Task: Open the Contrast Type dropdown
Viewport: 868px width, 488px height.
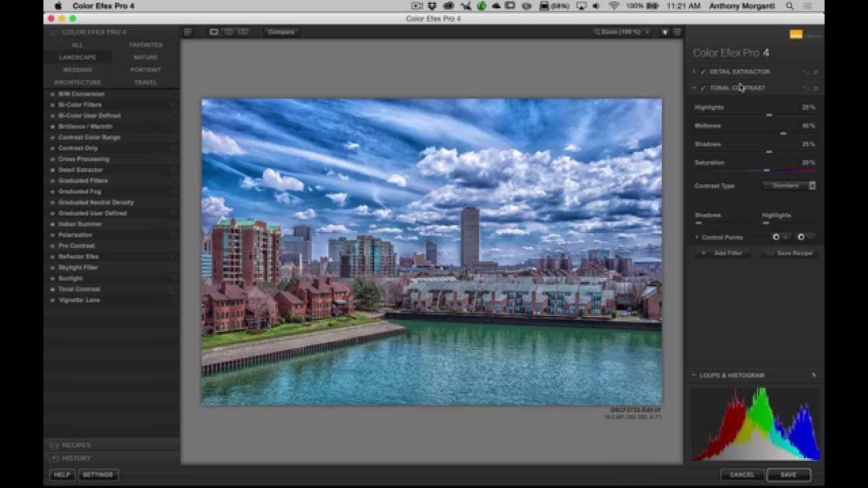Action: 790,186
